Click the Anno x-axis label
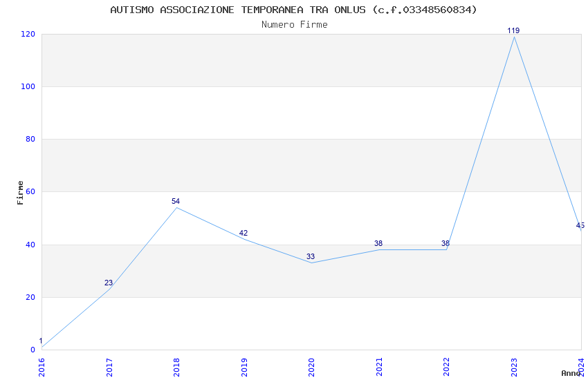 tap(571, 373)
